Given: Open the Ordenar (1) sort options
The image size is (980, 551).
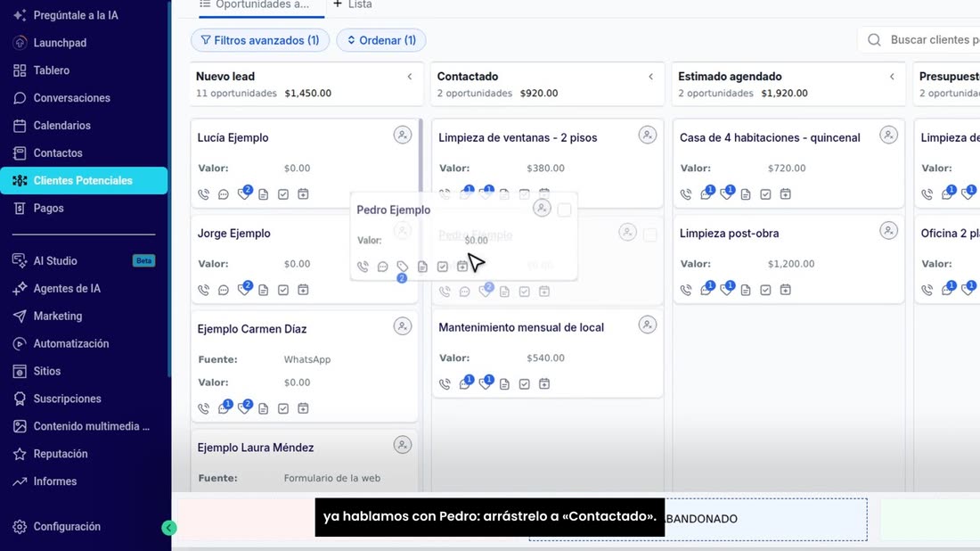Looking at the screenshot, I should click(381, 40).
